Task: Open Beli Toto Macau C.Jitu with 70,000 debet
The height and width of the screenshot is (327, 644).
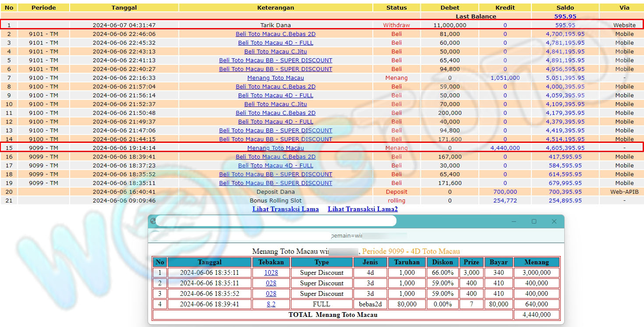Action: point(276,104)
